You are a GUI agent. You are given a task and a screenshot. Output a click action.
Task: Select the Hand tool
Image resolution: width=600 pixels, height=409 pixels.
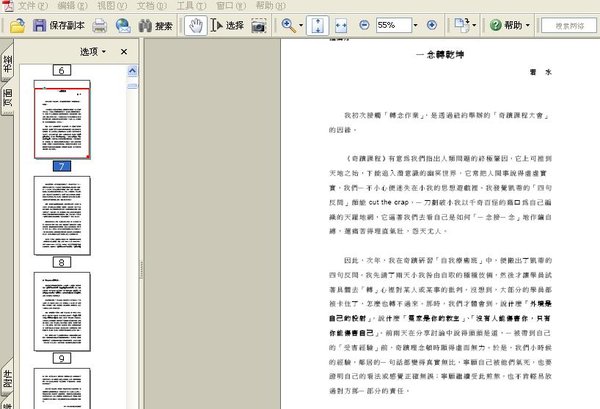coord(196,26)
